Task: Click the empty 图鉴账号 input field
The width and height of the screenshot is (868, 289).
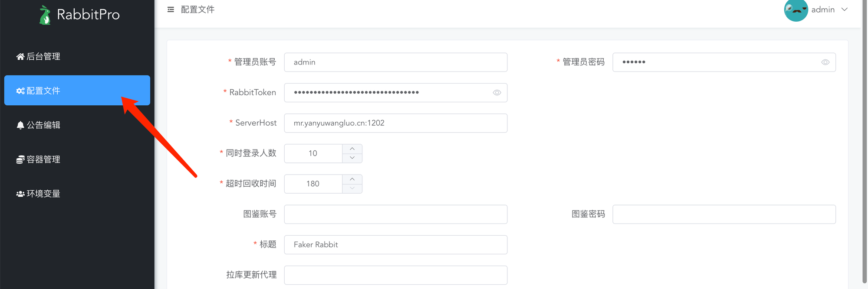Action: tap(395, 214)
